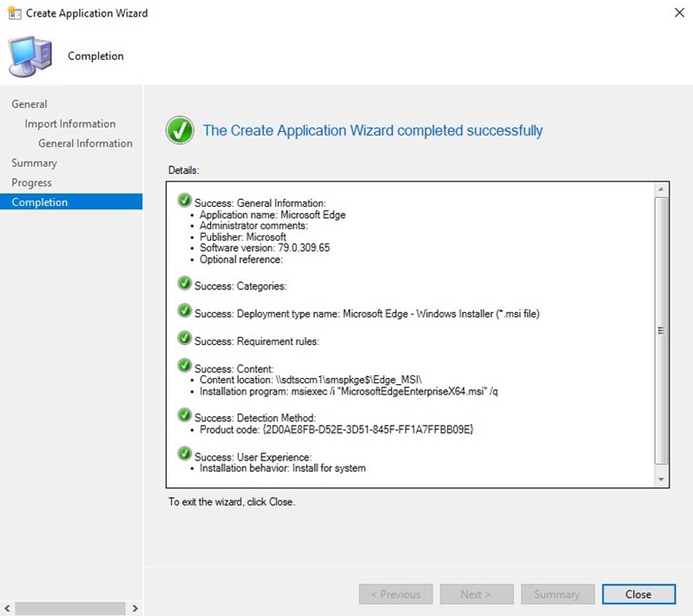Click the Content location path text
Viewport: 693px width, 616px height.
pyautogui.click(x=349, y=380)
